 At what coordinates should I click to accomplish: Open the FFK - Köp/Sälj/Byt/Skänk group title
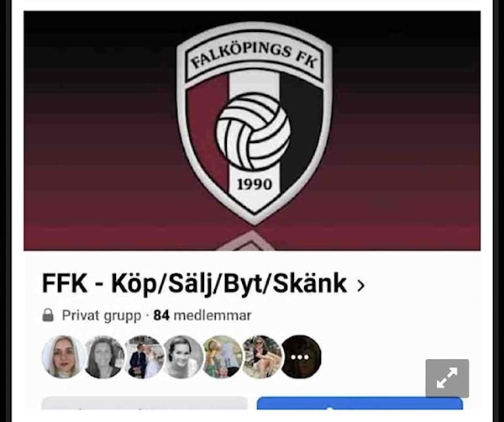tap(194, 283)
